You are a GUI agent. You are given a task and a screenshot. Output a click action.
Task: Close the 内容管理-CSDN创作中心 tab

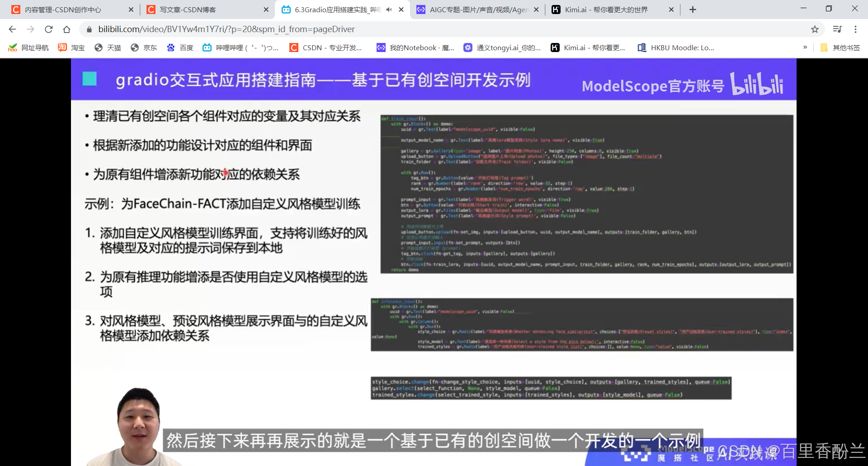coord(131,10)
